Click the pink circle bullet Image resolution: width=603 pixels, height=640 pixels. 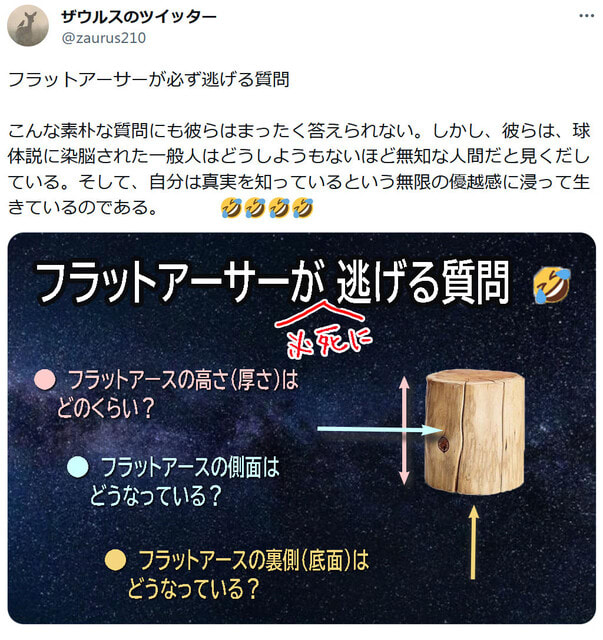(45, 380)
